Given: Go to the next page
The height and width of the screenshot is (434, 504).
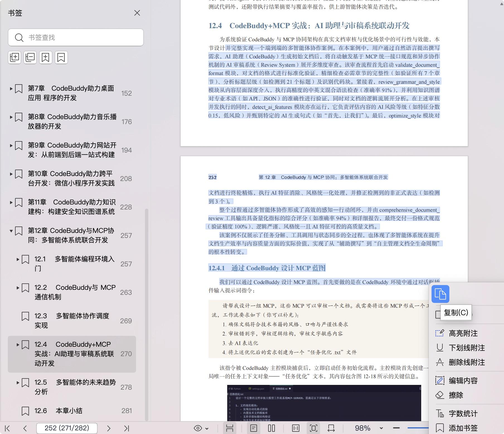Looking at the screenshot, I should coord(109,428).
